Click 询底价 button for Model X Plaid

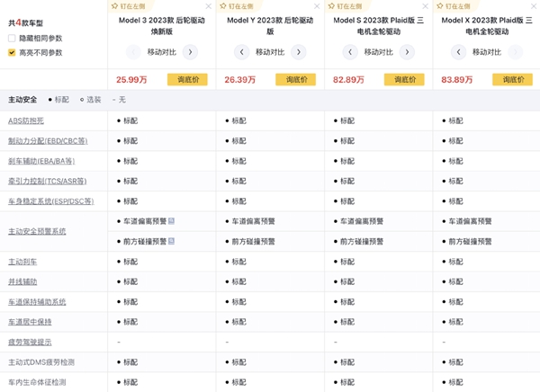[512, 79]
